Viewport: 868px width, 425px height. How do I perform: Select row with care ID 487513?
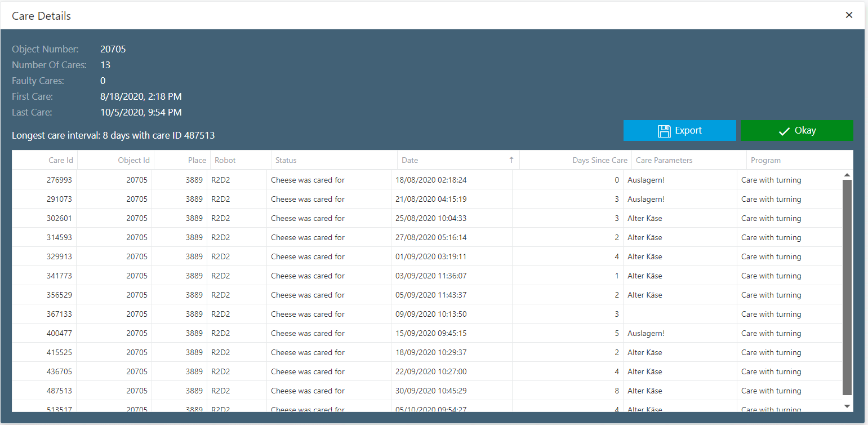(x=59, y=391)
